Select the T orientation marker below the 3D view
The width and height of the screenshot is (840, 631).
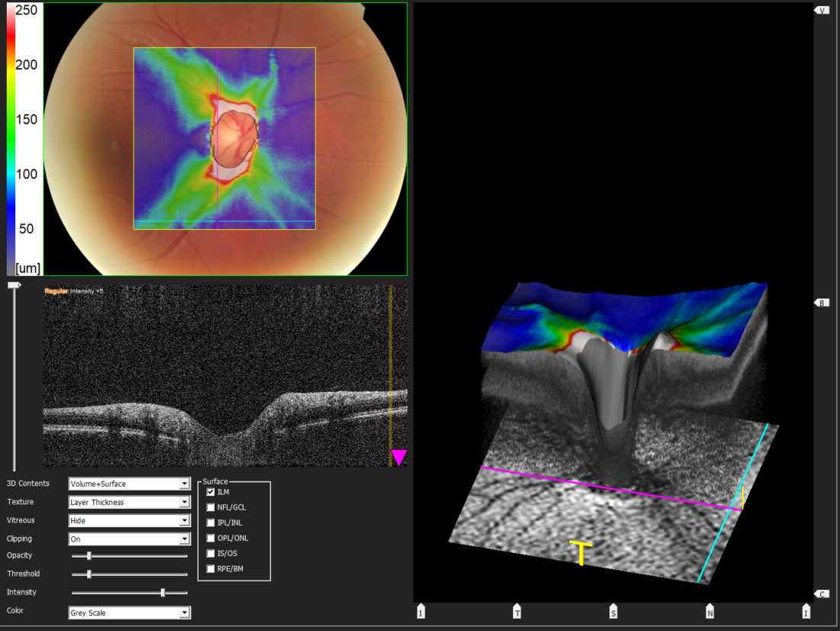point(517,611)
